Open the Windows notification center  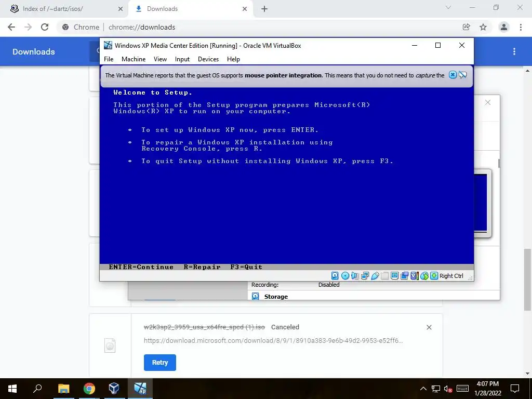[x=515, y=389]
